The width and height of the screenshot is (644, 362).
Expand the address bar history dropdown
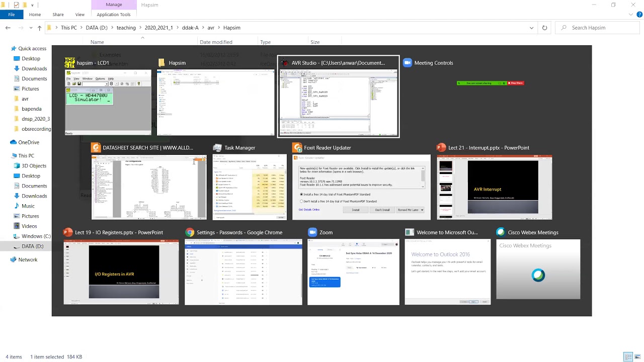click(x=531, y=28)
